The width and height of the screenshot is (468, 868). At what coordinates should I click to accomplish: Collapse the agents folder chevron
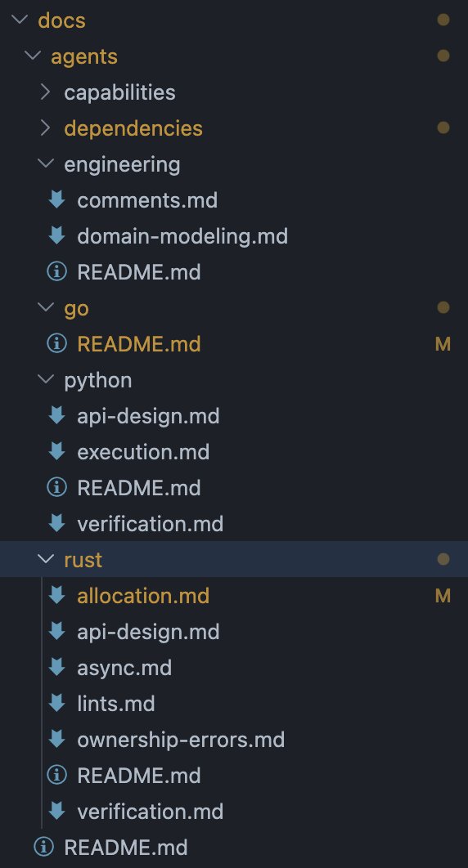click(x=33, y=56)
